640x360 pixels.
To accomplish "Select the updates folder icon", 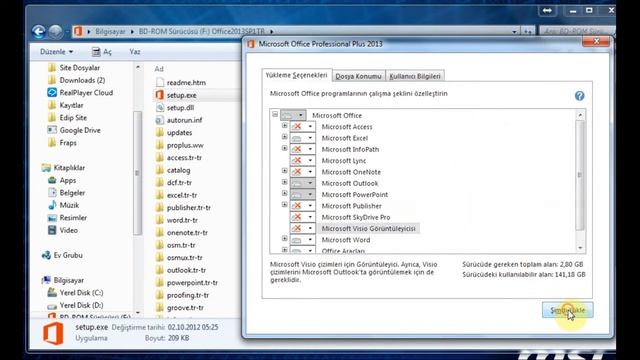I will click(160, 133).
